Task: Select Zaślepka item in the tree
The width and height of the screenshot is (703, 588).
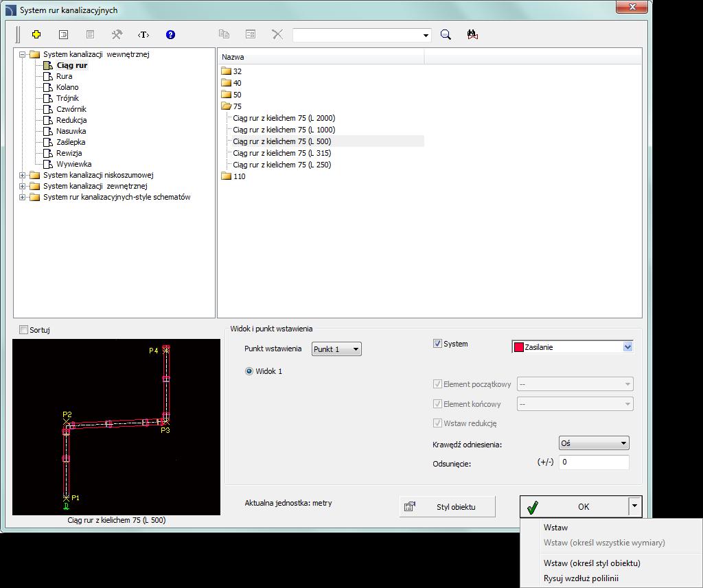Action: (71, 142)
